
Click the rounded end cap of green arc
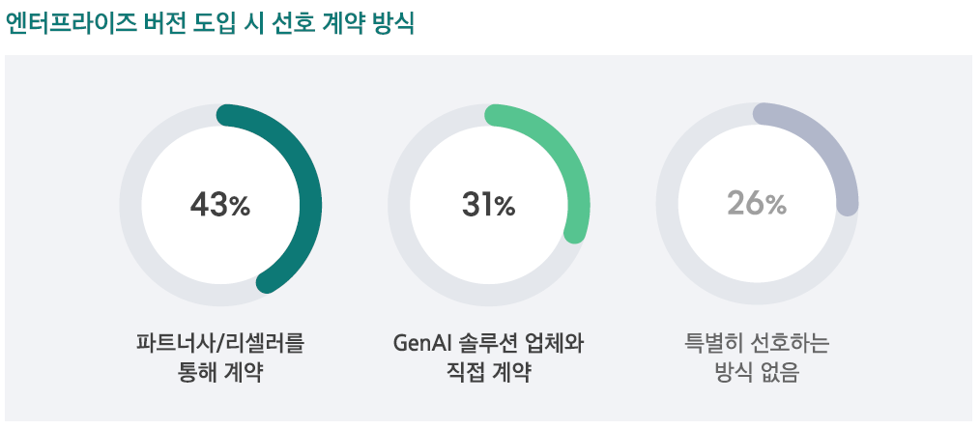pyautogui.click(x=574, y=233)
